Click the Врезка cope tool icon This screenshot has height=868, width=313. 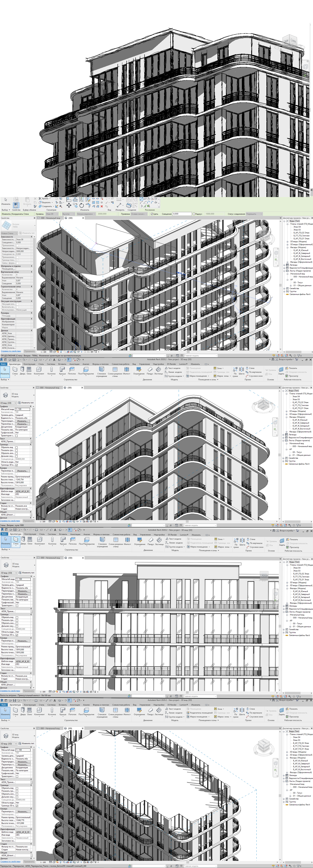(x=40, y=198)
